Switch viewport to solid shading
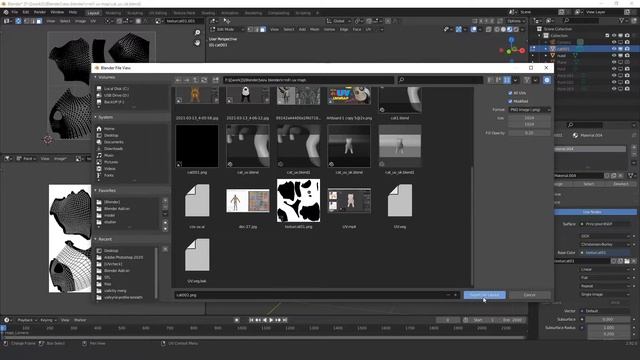This screenshot has height=360, width=640. [x=503, y=29]
